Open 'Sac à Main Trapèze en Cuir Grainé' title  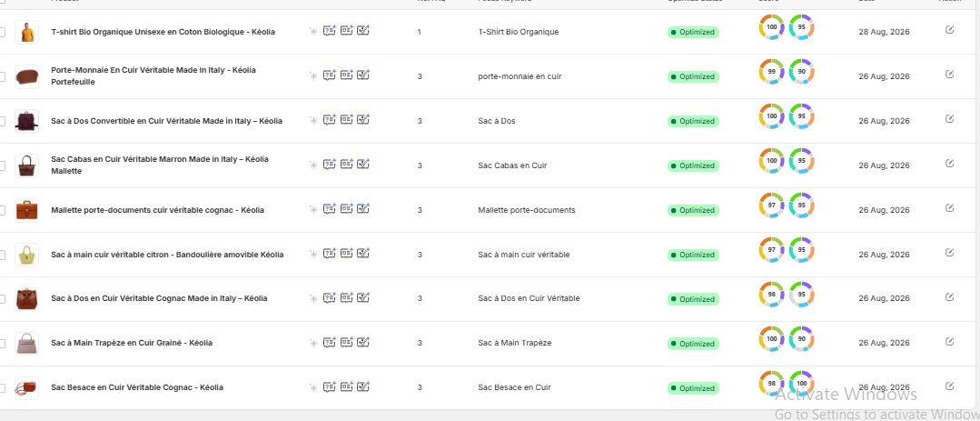point(132,343)
